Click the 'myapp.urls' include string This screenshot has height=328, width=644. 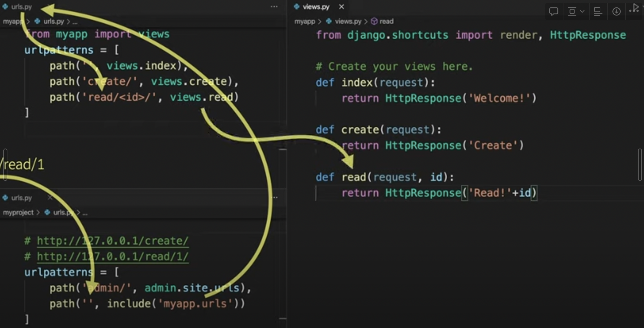(195, 304)
